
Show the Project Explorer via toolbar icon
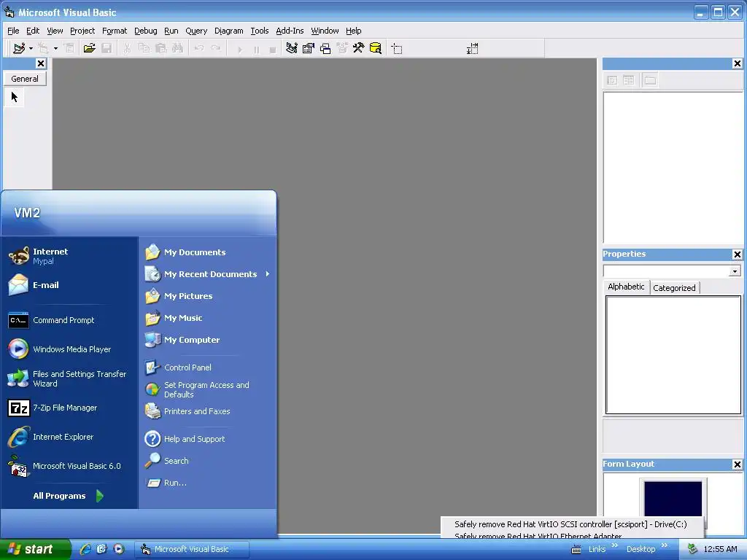tap(292, 48)
